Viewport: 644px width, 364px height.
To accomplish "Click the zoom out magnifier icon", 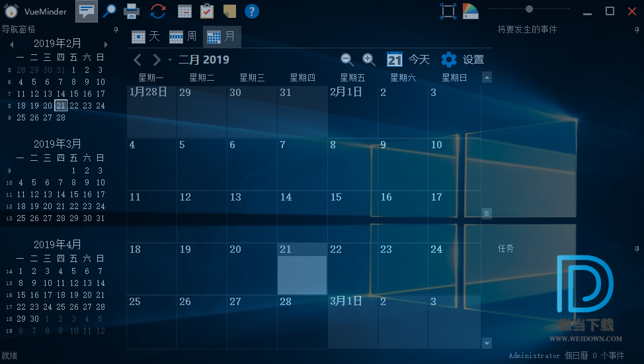I will [347, 60].
